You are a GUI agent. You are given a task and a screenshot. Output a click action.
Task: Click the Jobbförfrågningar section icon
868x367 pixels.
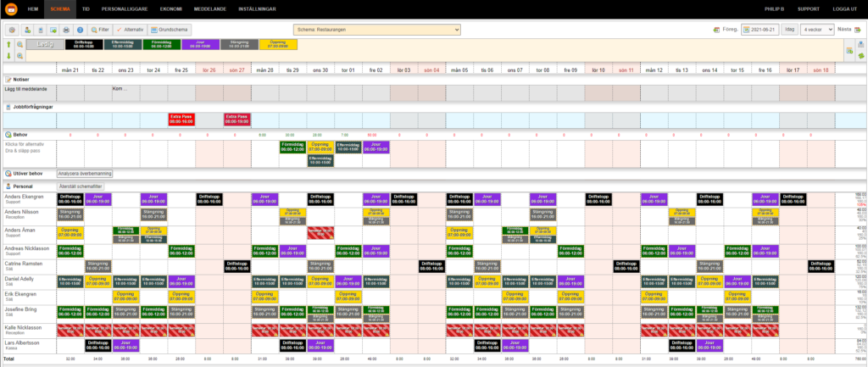[x=8, y=107]
